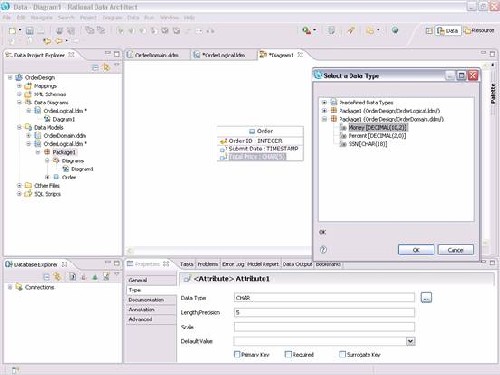Select the Advanced properties tab
Viewport: 500px width, 375px height.
click(151, 319)
